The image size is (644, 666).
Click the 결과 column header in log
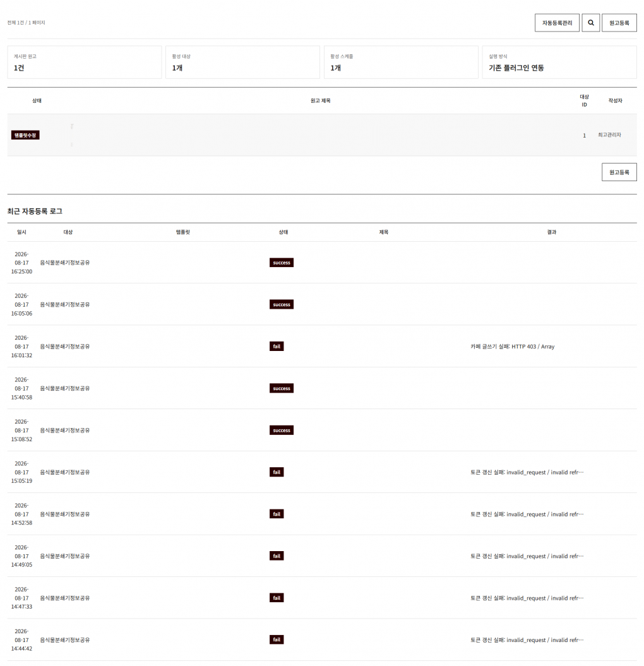point(551,232)
